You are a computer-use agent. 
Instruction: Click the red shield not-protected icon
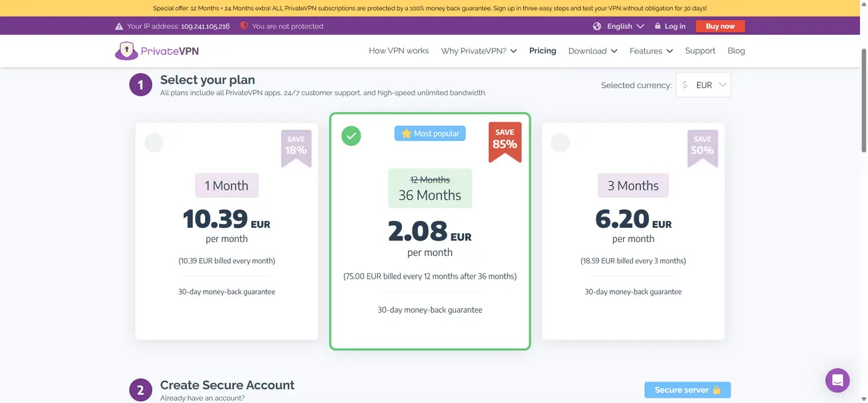[244, 26]
